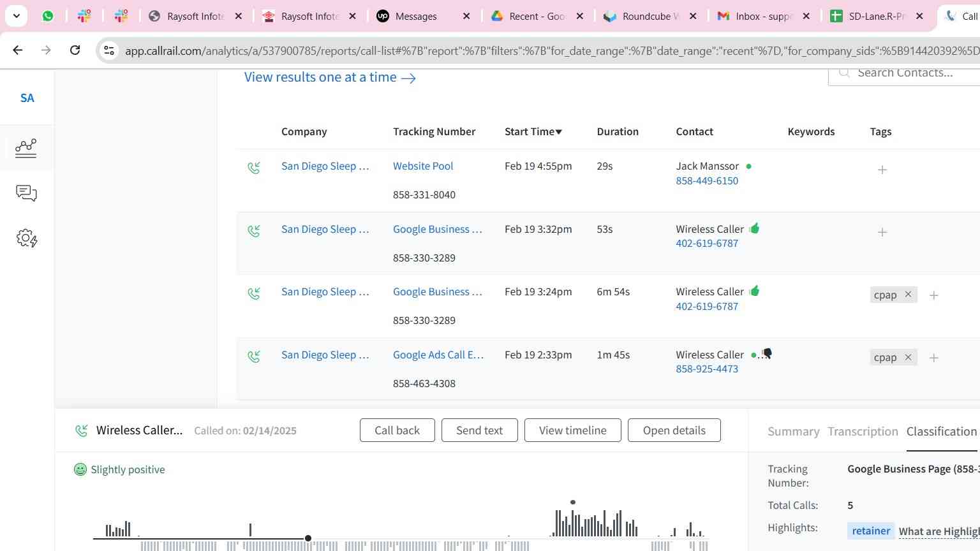This screenshot has height=551, width=980.
Task: Add a tag to the Jack Manssor call
Action: pyautogui.click(x=882, y=170)
